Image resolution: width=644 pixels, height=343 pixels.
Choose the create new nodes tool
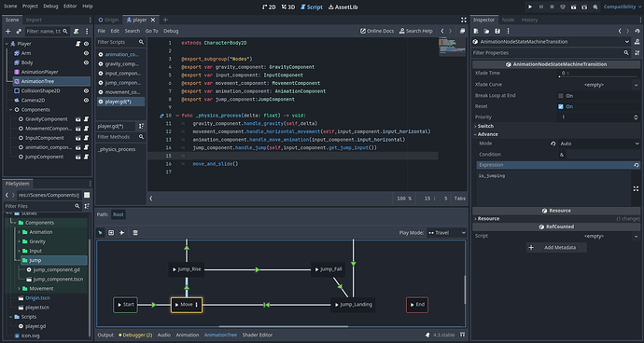click(111, 233)
